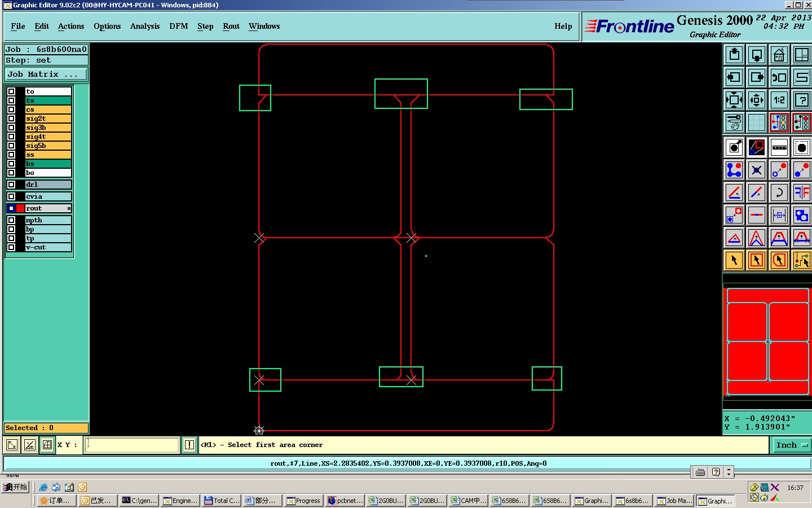Toggle the 'v-cut' layer checkbox
The image size is (812, 508).
point(11,247)
